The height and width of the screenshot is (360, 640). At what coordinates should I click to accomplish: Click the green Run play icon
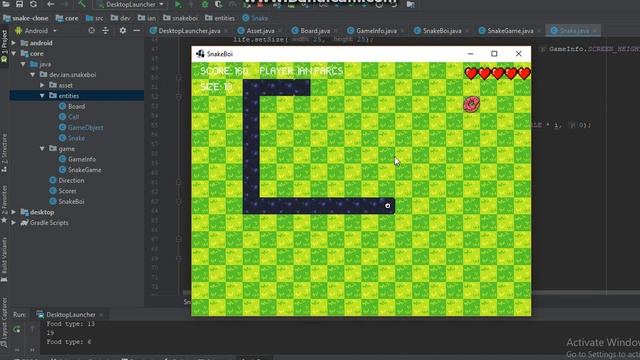pyautogui.click(x=178, y=4)
